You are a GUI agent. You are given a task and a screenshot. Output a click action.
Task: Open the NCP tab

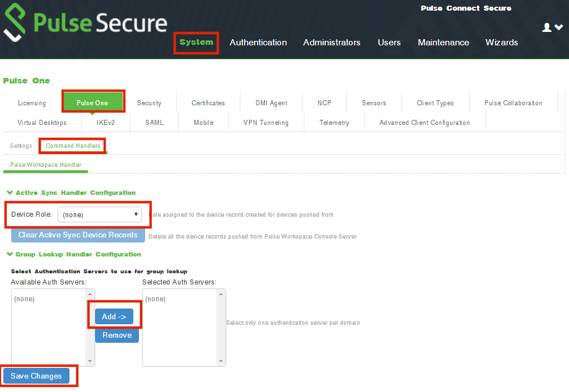point(324,103)
